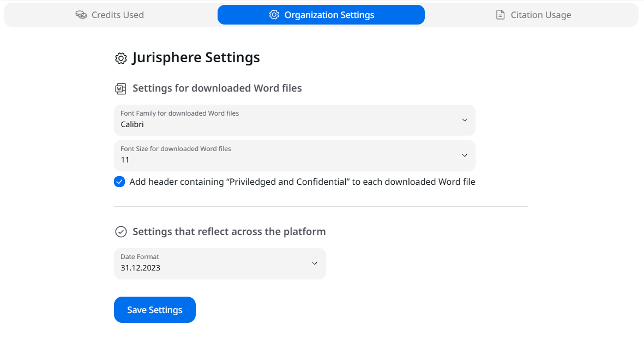Select the Organization Settings tab
Screen dimensions: 644x343
(x=321, y=15)
